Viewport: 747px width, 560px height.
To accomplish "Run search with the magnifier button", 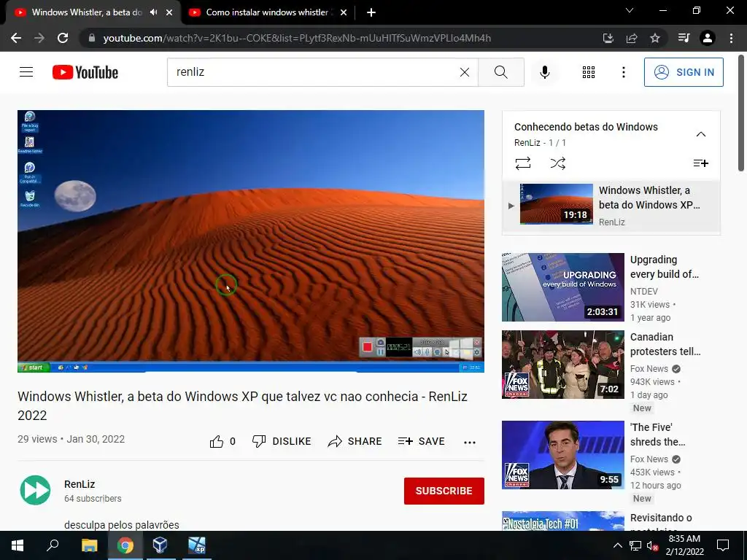I will coord(500,72).
